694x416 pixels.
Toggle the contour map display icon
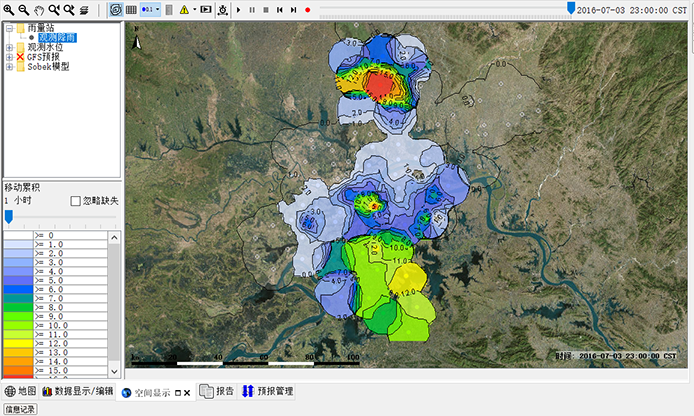click(115, 9)
